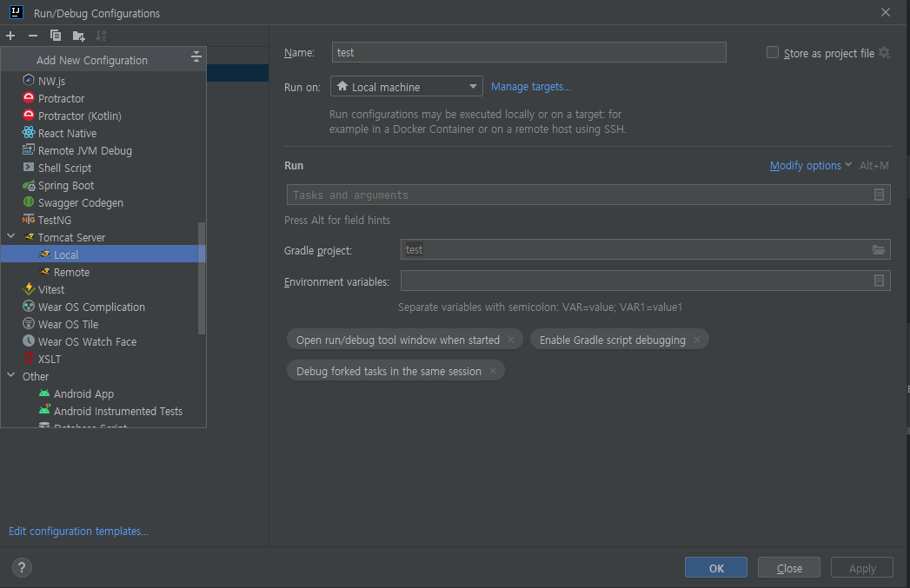Screen dimensions: 910x588
Task: Collapse the Other tree node
Action: tap(11, 375)
